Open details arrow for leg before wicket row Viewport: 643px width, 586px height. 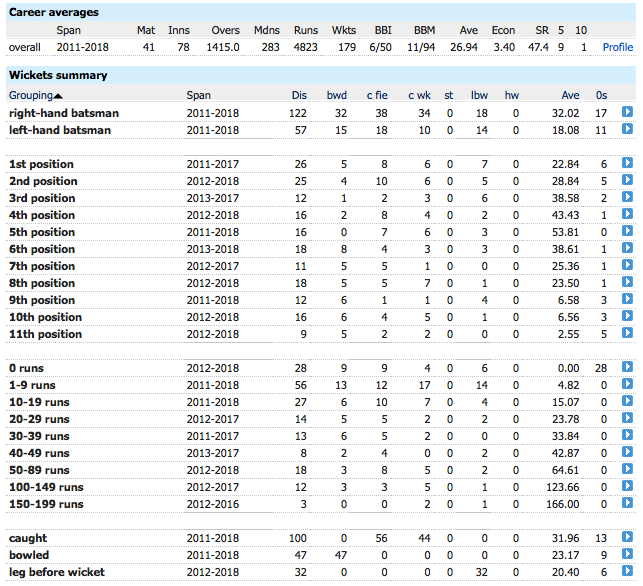coord(627,572)
